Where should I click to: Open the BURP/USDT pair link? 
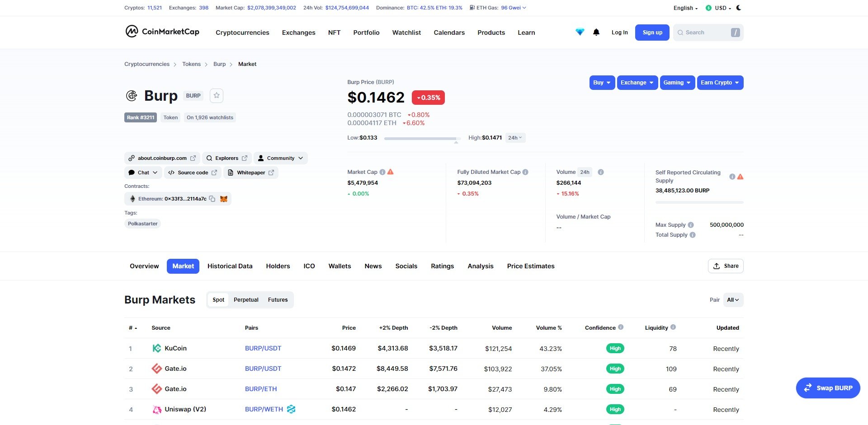point(263,348)
